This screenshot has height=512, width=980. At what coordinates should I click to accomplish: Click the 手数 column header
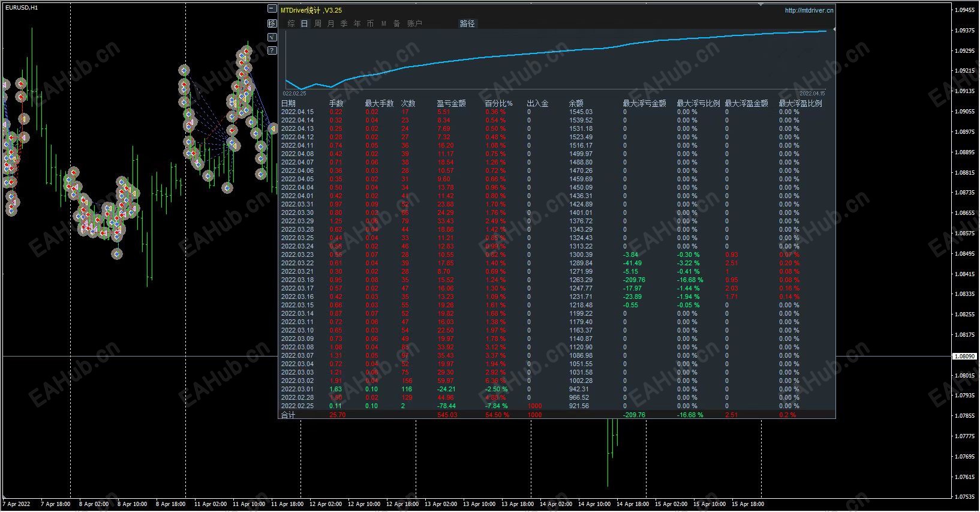(336, 103)
